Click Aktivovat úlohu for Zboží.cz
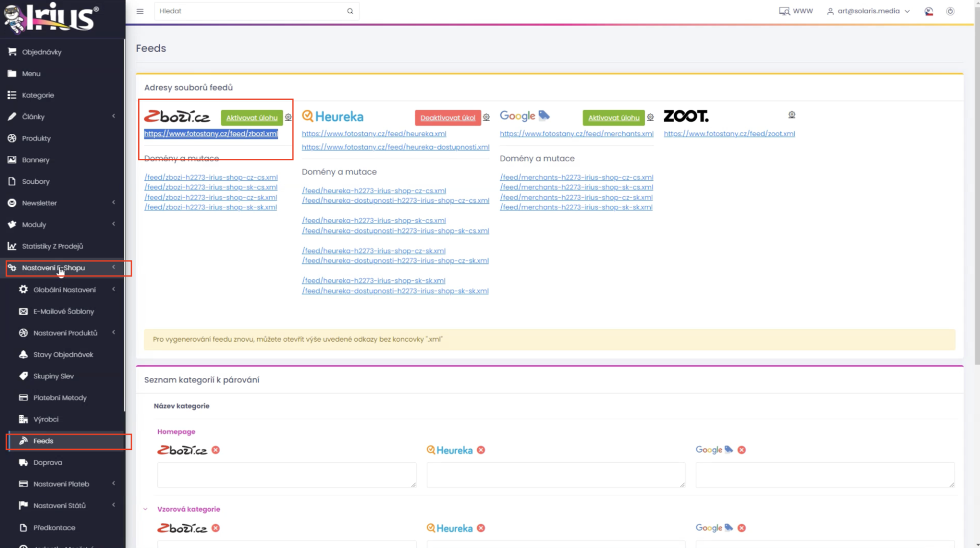980x548 pixels. pos(252,118)
